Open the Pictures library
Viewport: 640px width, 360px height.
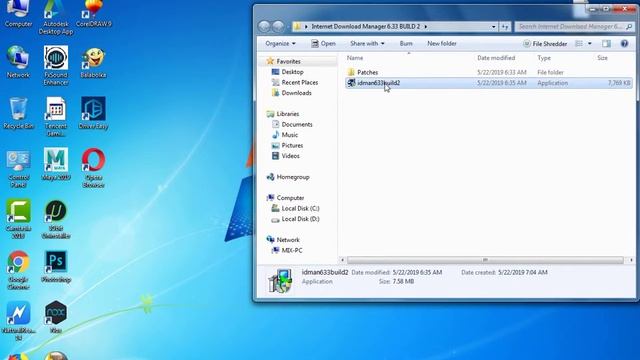[292, 146]
